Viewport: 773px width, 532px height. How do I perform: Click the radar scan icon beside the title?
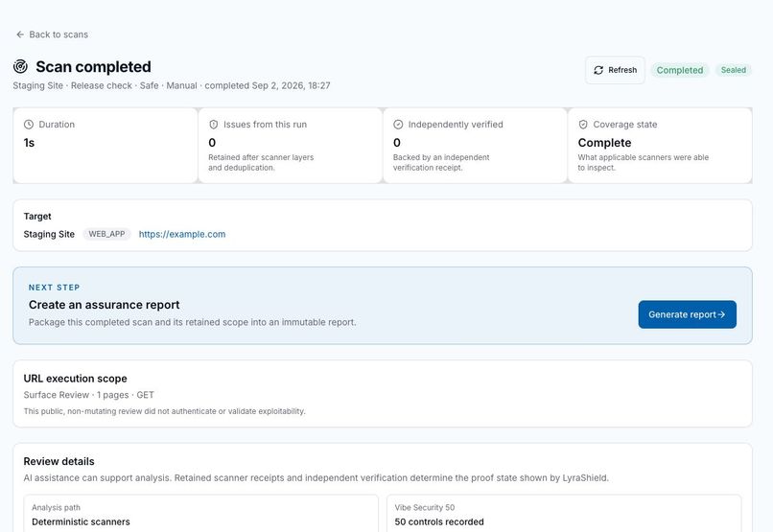(21, 66)
